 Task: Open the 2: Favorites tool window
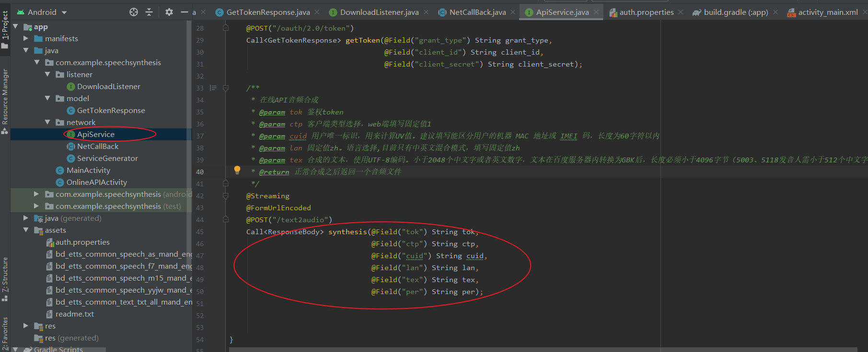pos(5,333)
